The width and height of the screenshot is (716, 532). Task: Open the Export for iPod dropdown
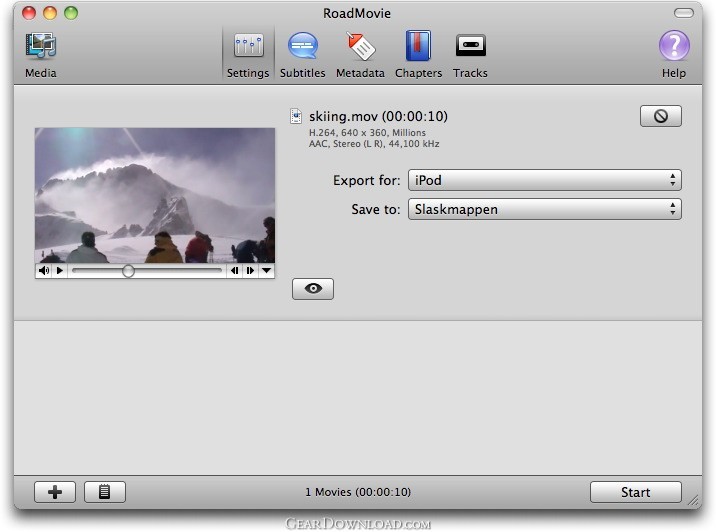(x=545, y=180)
